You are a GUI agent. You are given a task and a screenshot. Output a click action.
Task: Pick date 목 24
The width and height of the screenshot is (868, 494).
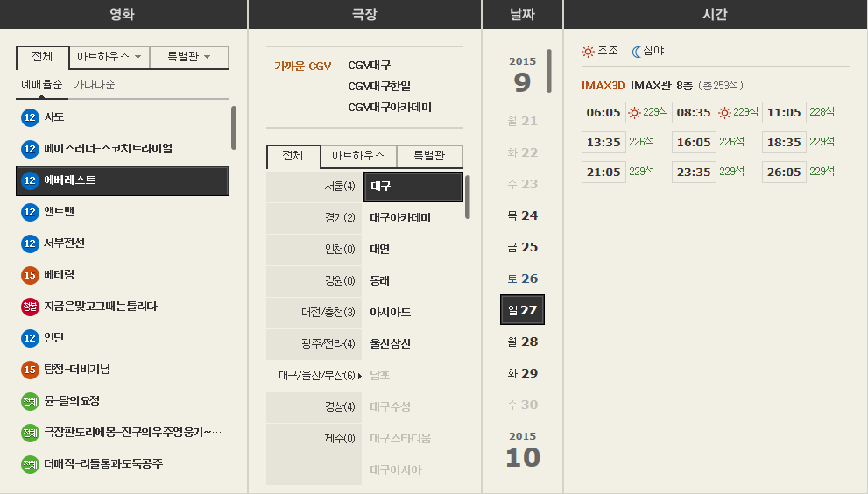pos(523,216)
